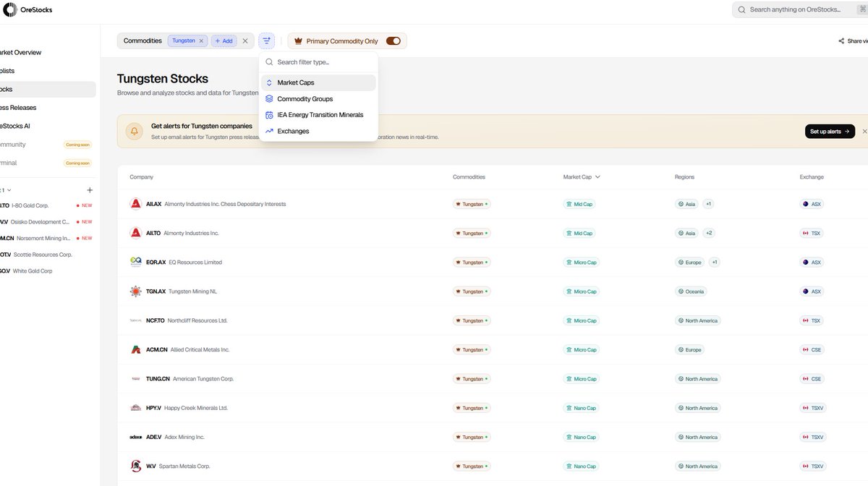868x486 pixels.
Task: Select Exchanges filter option
Action: (318, 131)
